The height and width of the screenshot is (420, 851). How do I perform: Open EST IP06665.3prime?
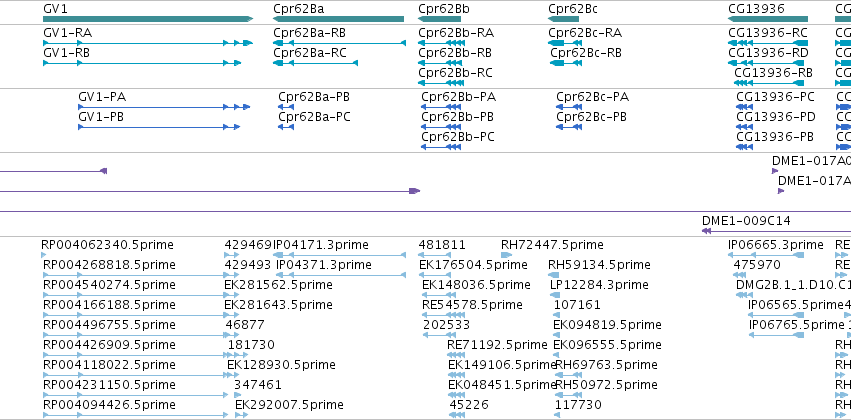tap(776, 245)
